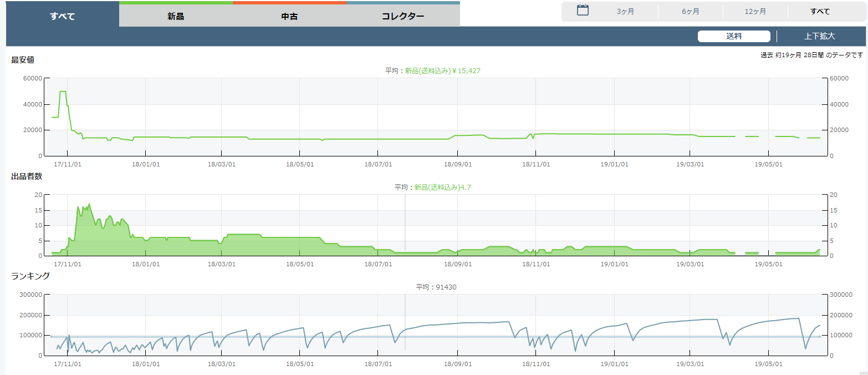Image resolution: width=868 pixels, height=375 pixels.
Task: Click the 新品(送料込み)¥15,427 average label
Action: point(438,70)
